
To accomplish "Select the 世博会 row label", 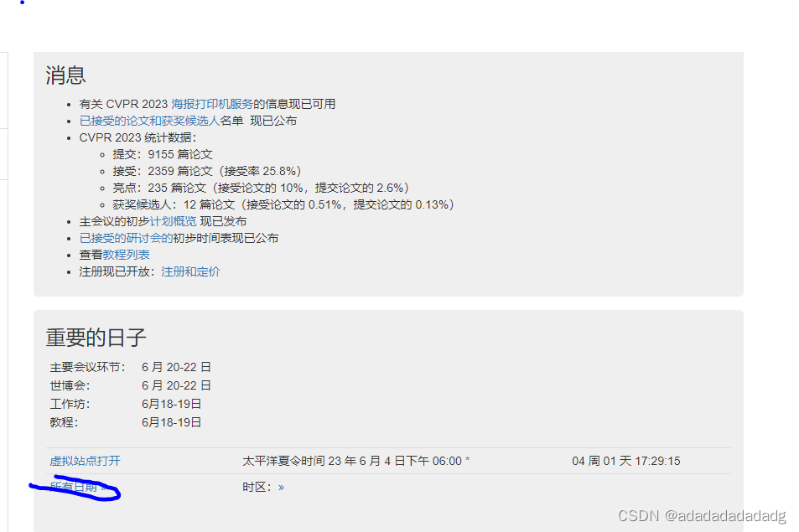I will coord(70,385).
